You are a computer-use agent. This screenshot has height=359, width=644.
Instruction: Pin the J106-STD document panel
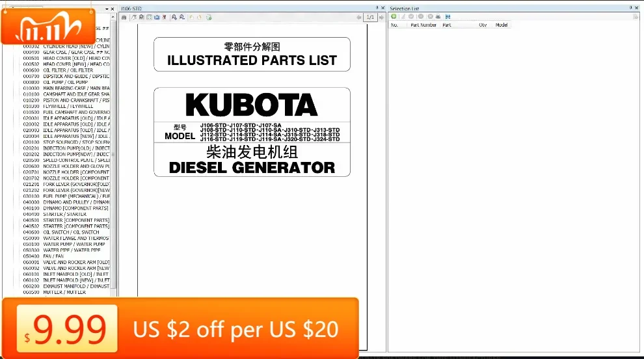(x=377, y=8)
